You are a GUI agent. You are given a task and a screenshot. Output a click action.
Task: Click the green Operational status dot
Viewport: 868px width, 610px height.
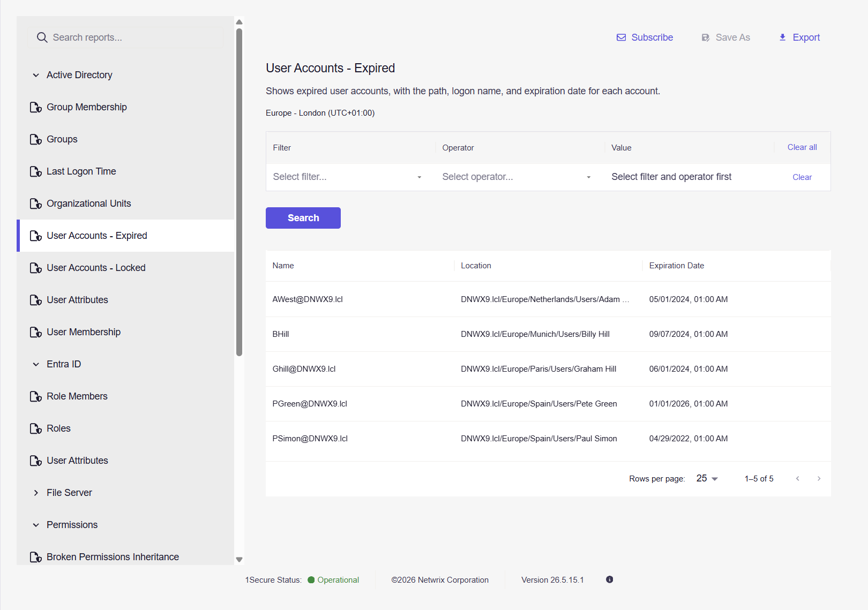pos(311,580)
